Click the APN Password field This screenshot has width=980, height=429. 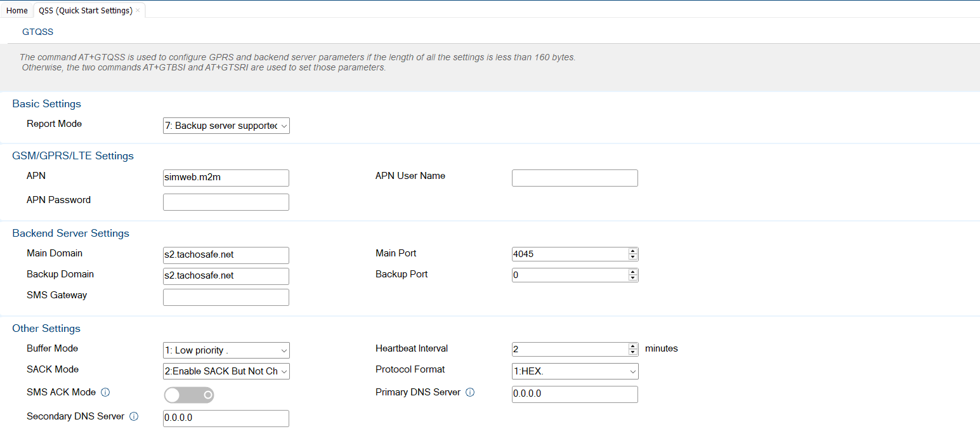coord(226,202)
